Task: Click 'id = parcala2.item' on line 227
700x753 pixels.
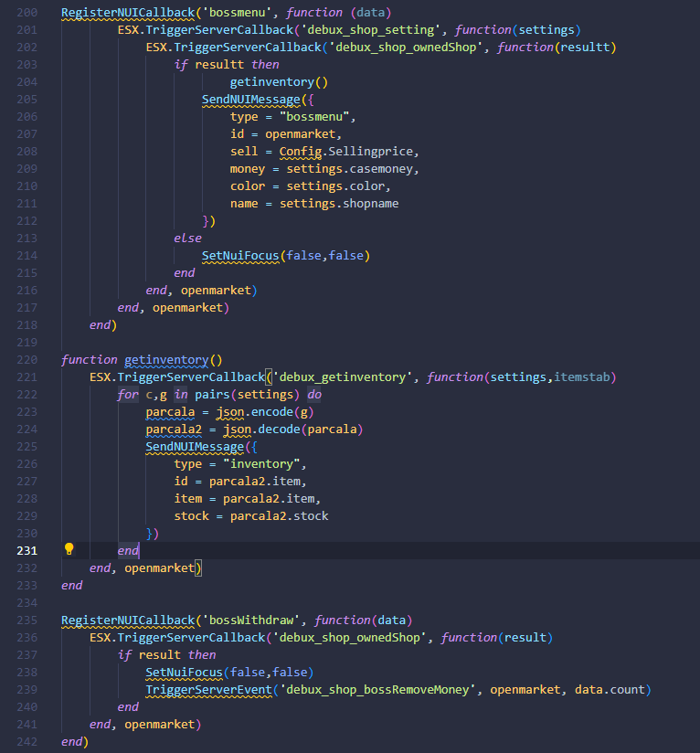Action: 238,482
